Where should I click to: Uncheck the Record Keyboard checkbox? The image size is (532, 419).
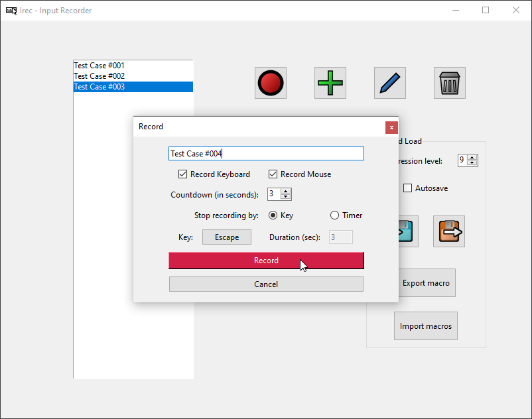click(x=183, y=174)
